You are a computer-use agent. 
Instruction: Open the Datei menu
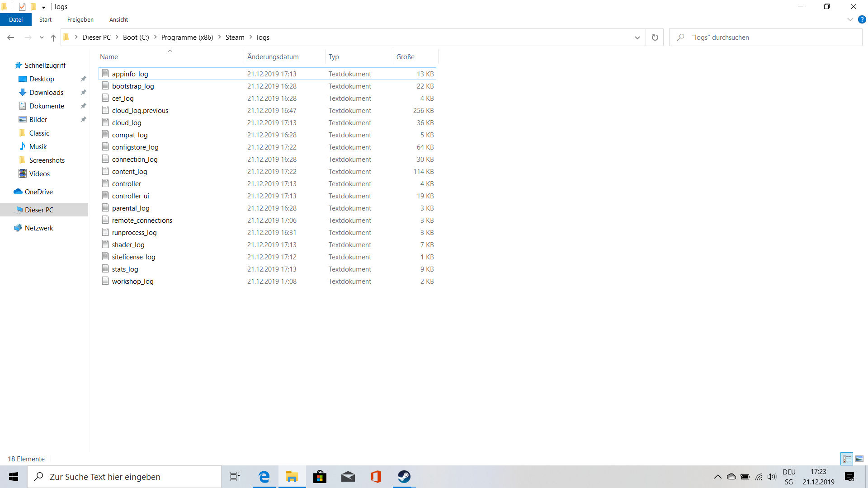[x=16, y=19]
